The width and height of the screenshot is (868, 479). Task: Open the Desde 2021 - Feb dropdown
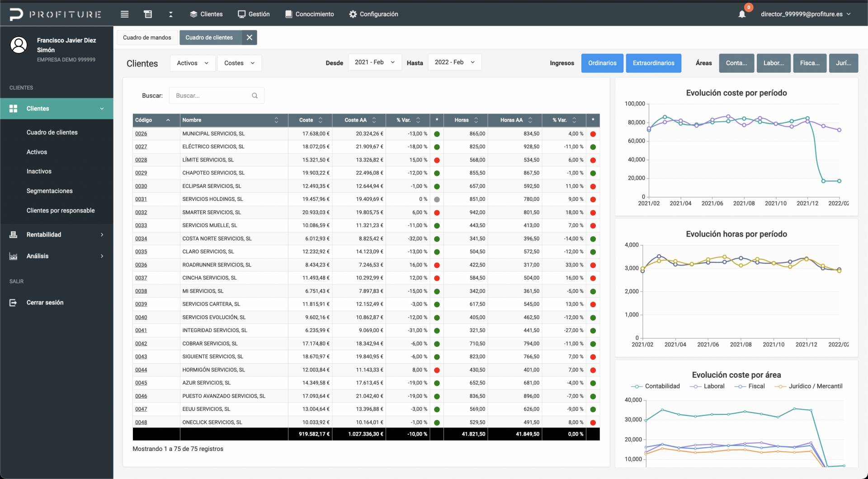[x=375, y=62]
